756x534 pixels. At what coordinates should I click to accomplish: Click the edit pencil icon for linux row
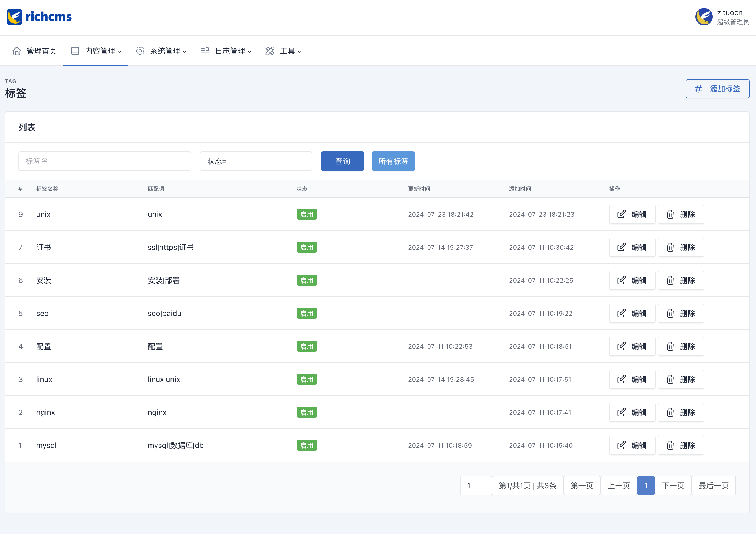pos(621,379)
